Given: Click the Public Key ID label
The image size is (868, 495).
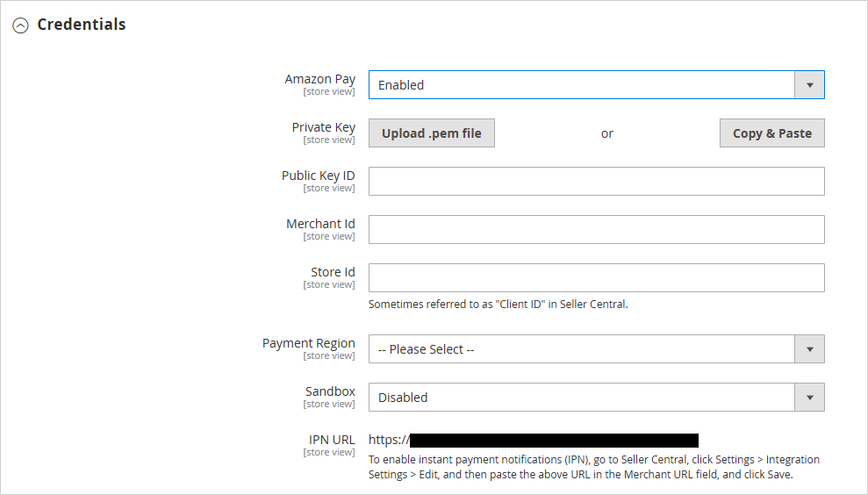Looking at the screenshot, I should 319,176.
